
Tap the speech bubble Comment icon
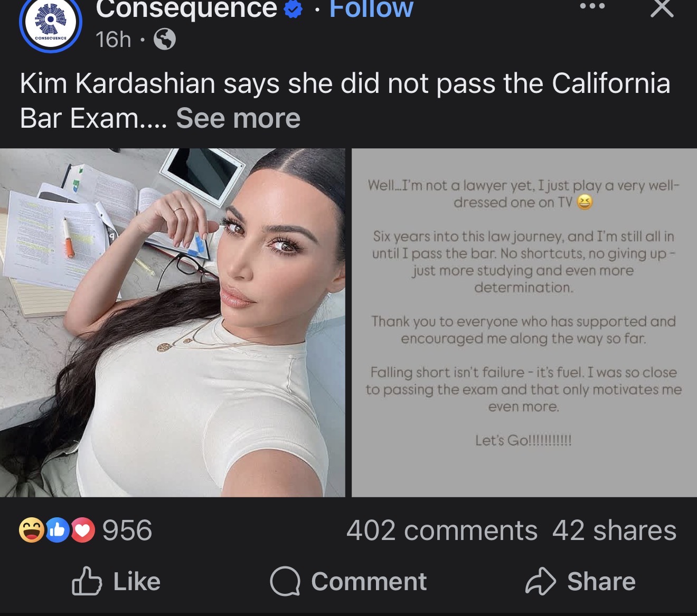point(285,581)
